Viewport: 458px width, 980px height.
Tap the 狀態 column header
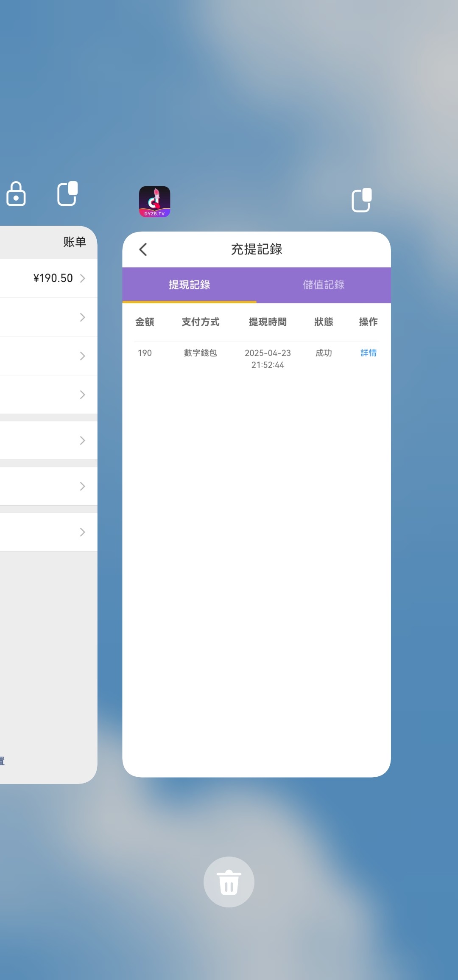[324, 322]
